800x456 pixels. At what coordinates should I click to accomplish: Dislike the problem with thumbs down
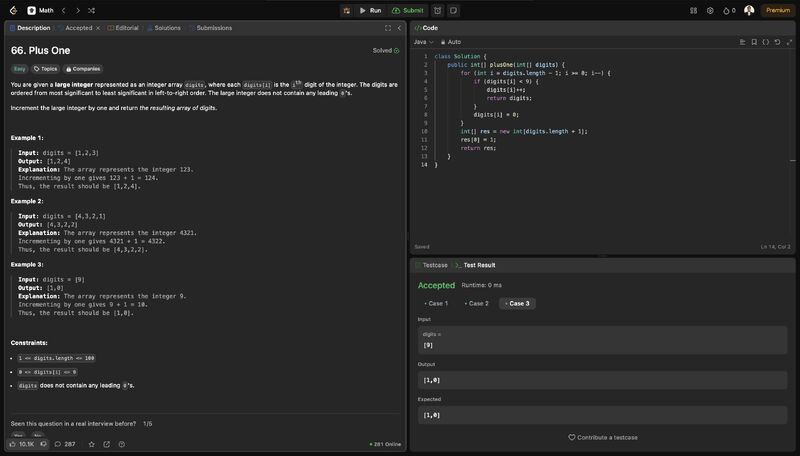click(43, 444)
